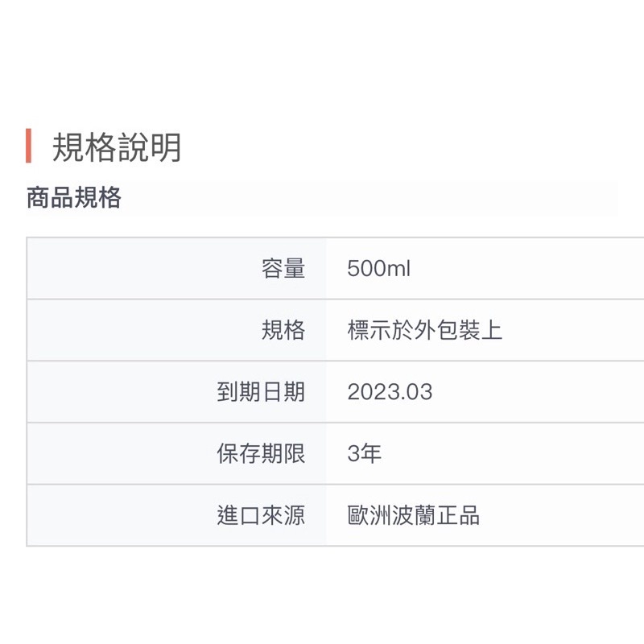Select the 標示於外包裝上 text
This screenshot has height=644, width=644.
[x=425, y=330]
